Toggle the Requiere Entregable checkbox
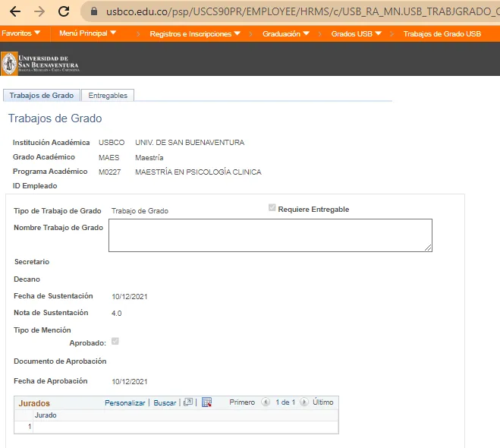Viewport: 500px width, 448px height. 272,209
